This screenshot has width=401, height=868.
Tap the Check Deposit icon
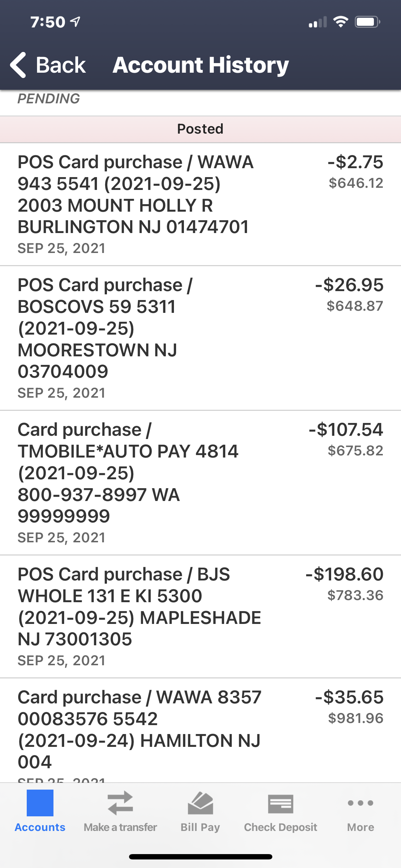coord(281,804)
